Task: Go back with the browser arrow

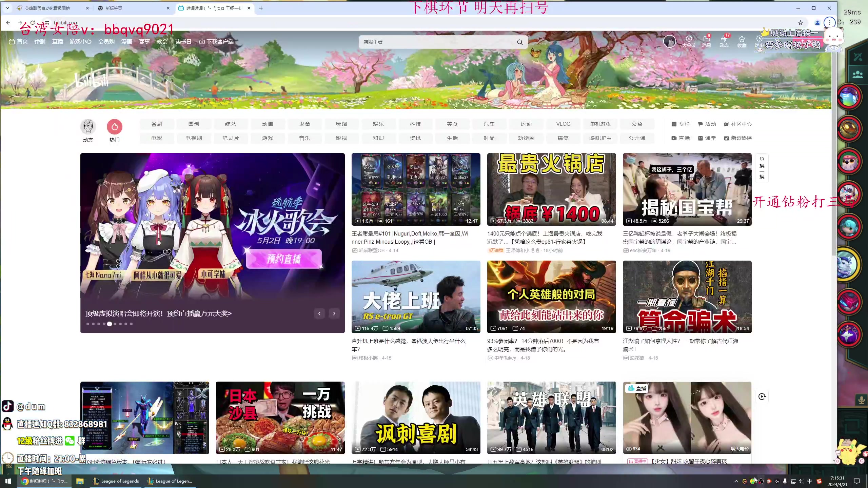Action: [x=8, y=23]
